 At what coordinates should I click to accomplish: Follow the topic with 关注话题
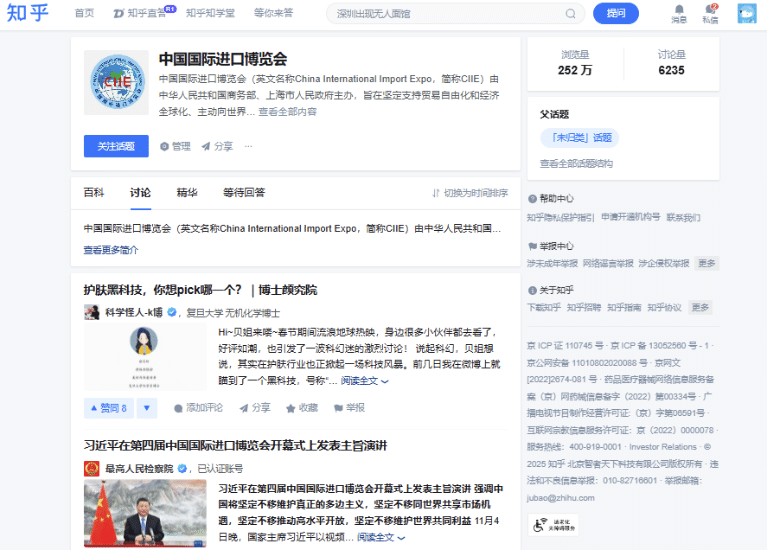(x=116, y=146)
